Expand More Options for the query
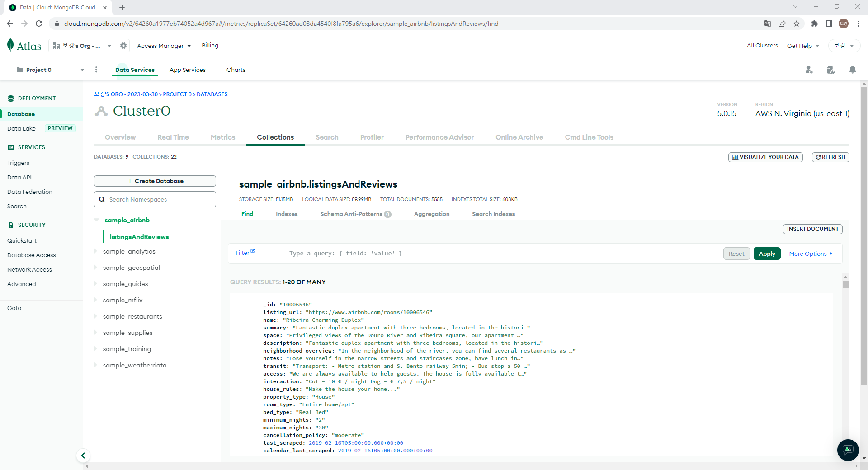This screenshot has height=470, width=868. coord(811,254)
